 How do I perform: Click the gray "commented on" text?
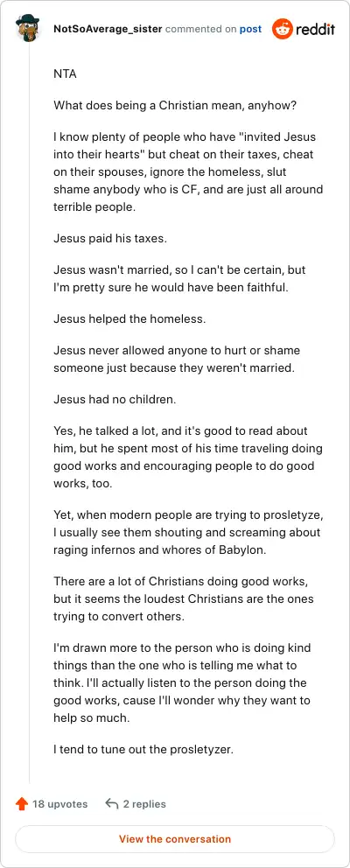pos(200,29)
